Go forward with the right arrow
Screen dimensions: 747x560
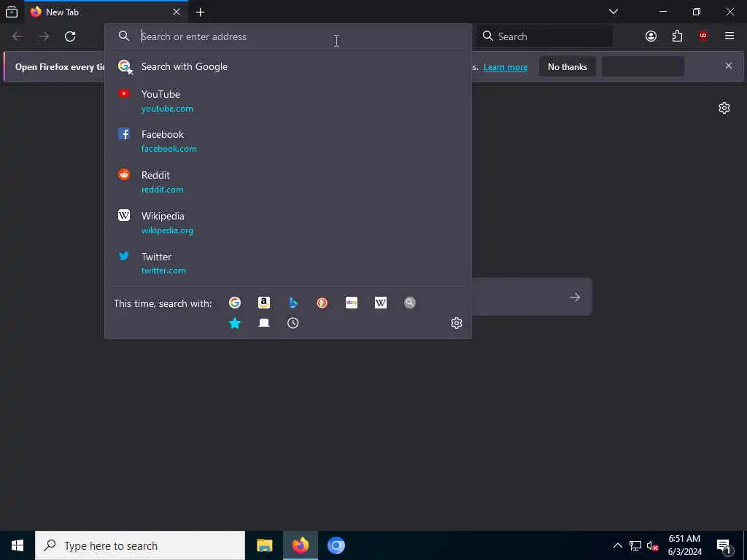coord(44,36)
